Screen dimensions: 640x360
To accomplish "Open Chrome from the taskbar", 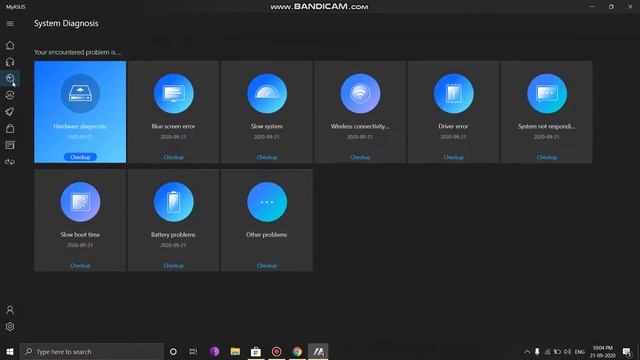I will click(297, 351).
